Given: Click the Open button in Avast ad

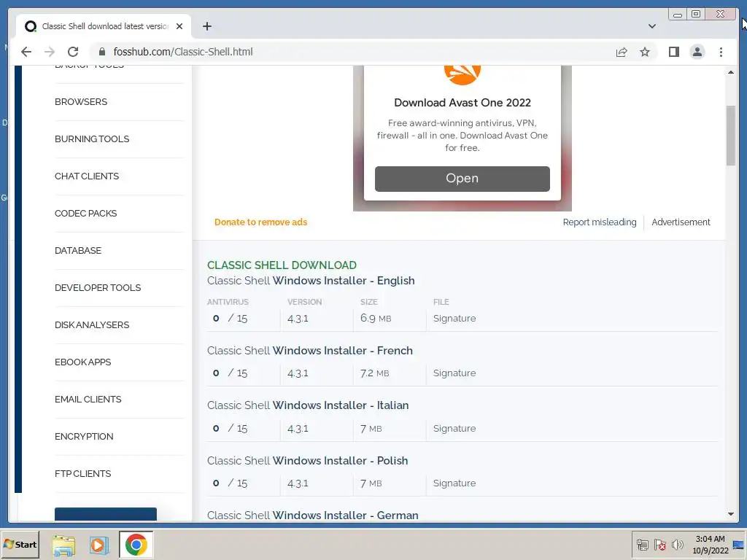Looking at the screenshot, I should [x=462, y=179].
